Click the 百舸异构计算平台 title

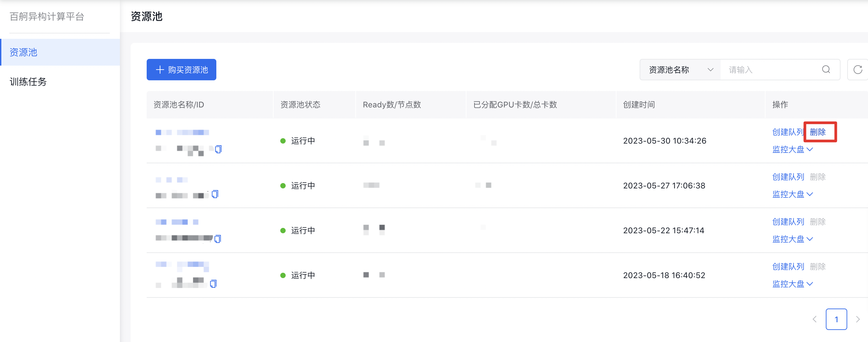click(47, 16)
